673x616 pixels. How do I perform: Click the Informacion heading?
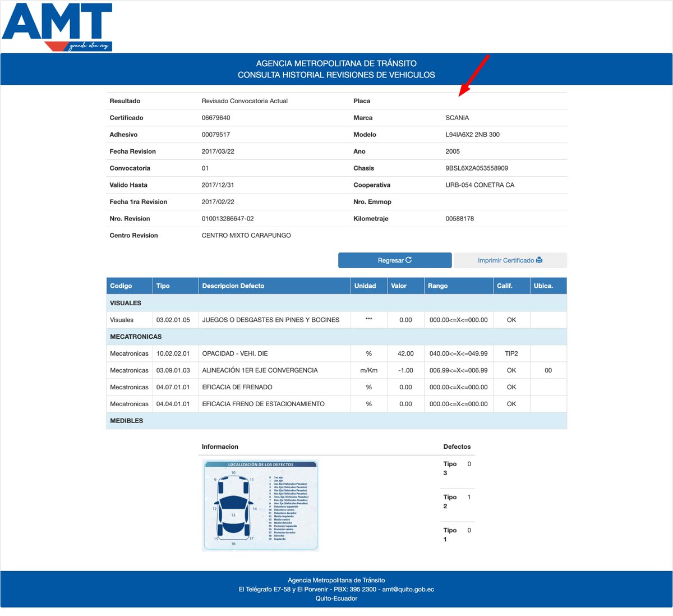[x=220, y=447]
